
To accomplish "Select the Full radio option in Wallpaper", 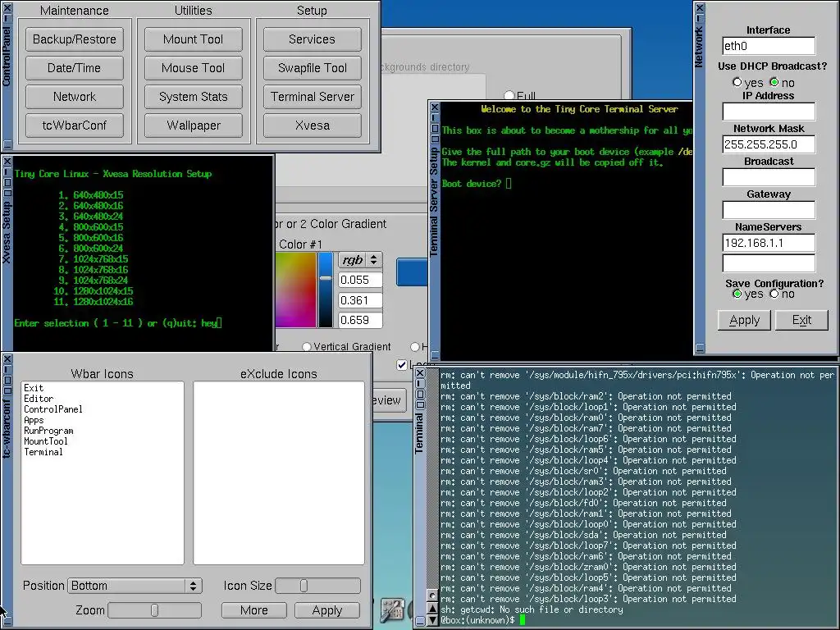I will tap(509, 95).
